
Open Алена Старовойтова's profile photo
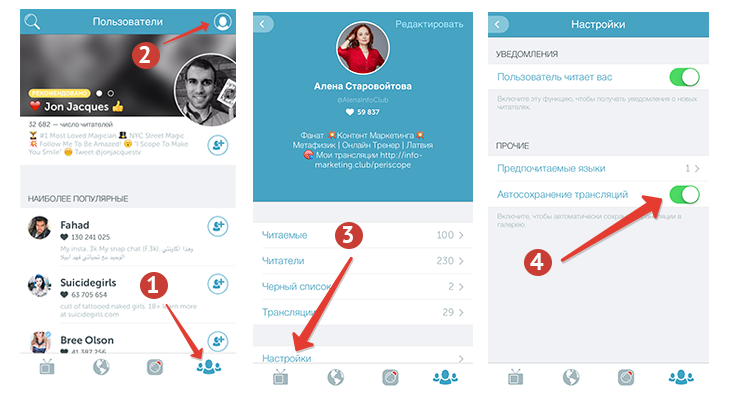[363, 48]
